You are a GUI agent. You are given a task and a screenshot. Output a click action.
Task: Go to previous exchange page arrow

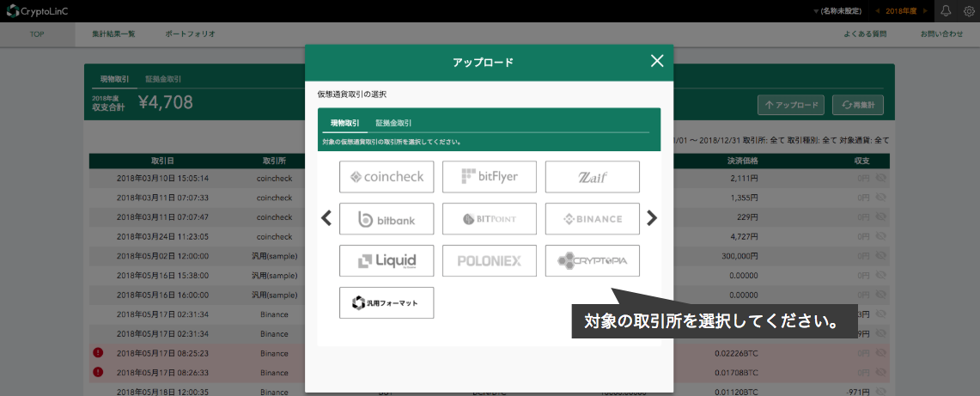tap(326, 218)
